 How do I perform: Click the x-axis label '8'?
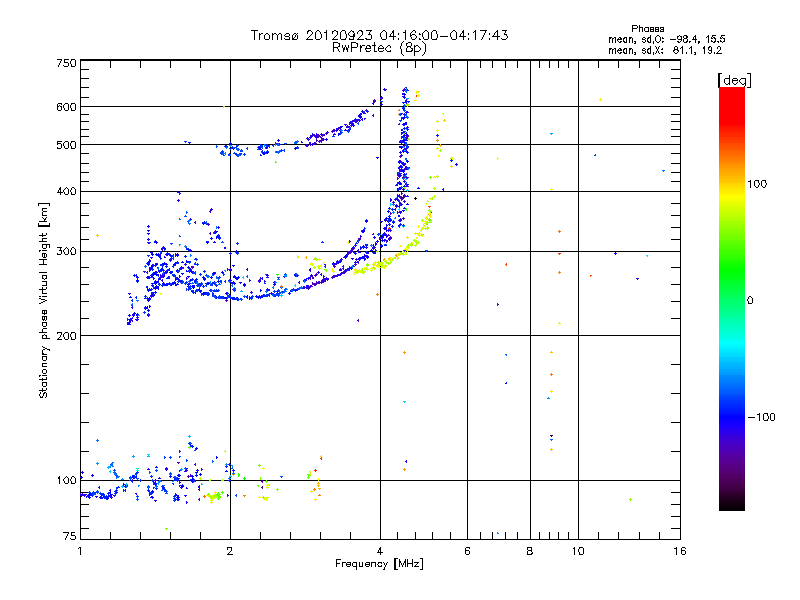530,551
